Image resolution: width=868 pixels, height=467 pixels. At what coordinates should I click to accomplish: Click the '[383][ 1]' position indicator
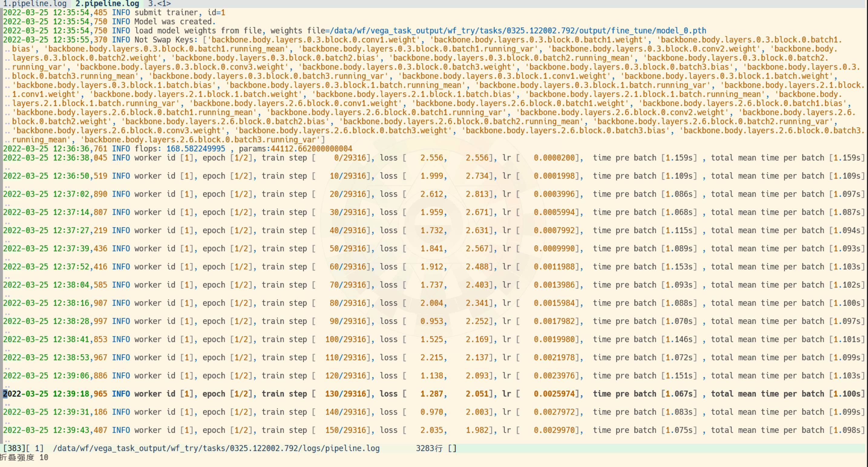(23, 449)
